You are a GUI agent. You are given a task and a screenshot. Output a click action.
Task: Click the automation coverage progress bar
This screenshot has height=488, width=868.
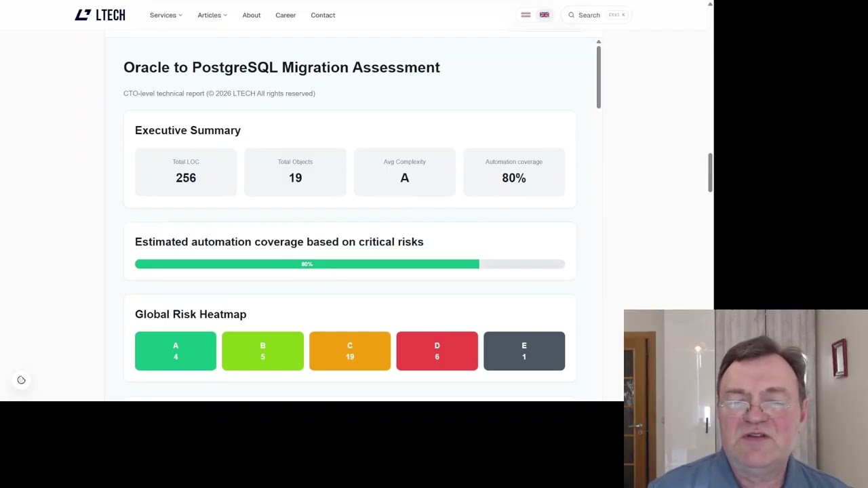[350, 264]
